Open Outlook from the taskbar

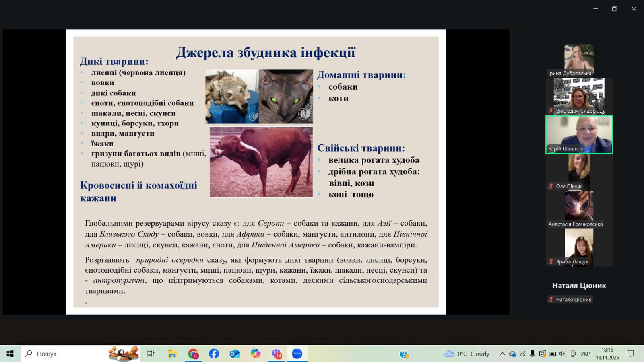pos(235,354)
